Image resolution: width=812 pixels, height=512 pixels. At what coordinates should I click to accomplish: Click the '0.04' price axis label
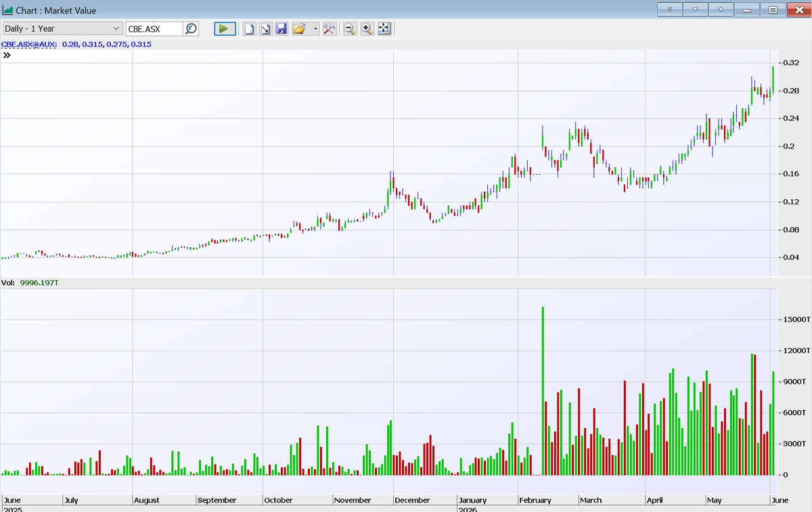coord(791,257)
